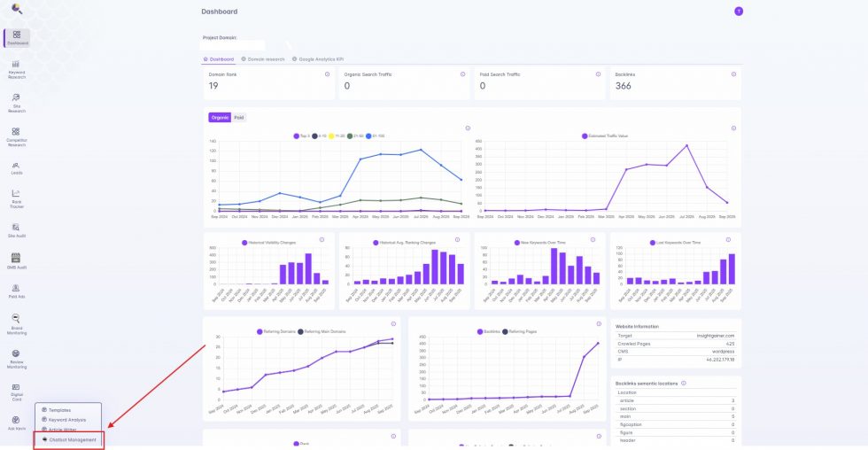Toggle Top 3 series in legend
This screenshot has width=868, height=450.
(x=302, y=136)
